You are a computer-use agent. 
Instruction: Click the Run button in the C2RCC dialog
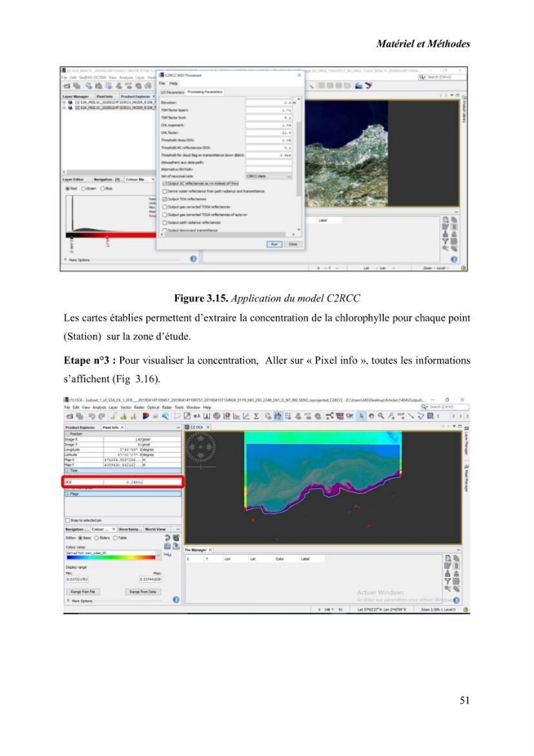pyautogui.click(x=274, y=244)
